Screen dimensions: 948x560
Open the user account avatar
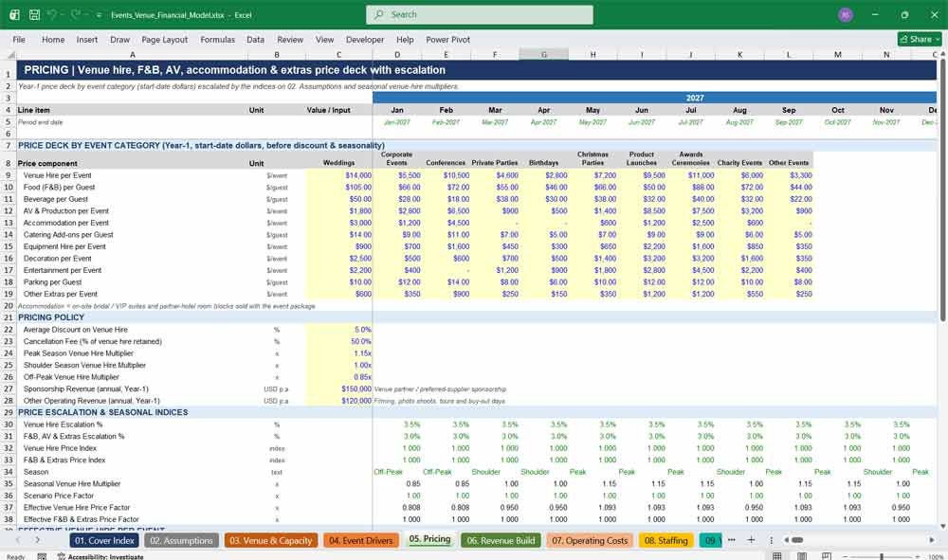[x=846, y=14]
